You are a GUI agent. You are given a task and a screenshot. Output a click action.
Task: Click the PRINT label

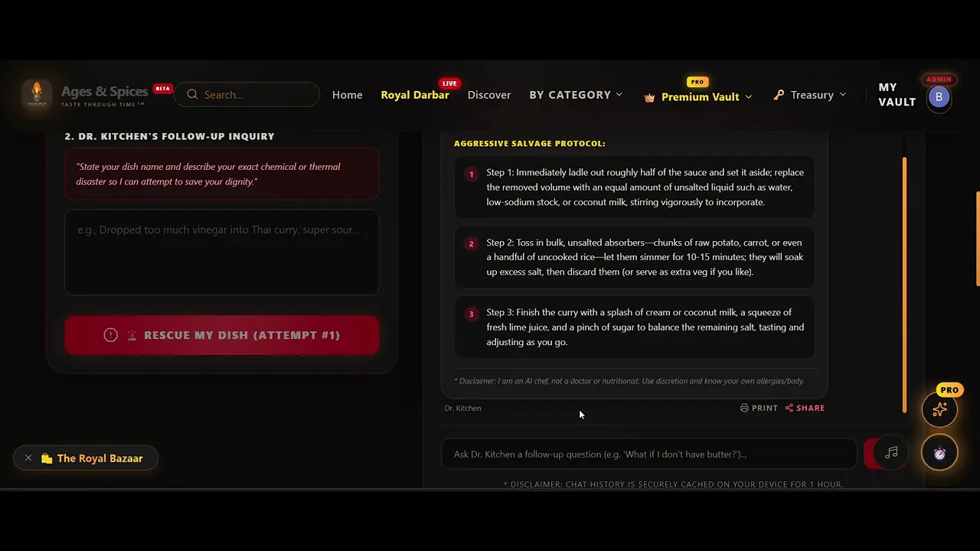coord(765,408)
